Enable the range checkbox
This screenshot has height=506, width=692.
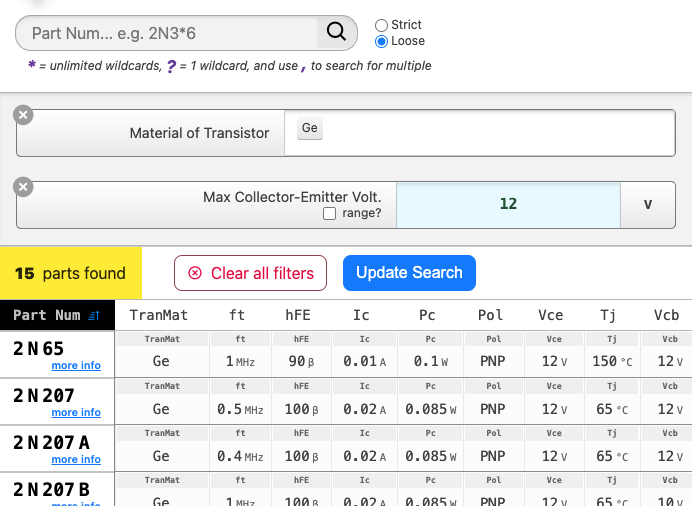point(329,214)
